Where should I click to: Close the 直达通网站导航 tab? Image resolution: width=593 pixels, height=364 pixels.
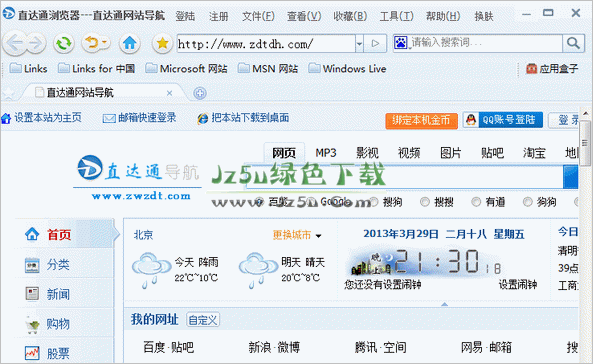169,93
